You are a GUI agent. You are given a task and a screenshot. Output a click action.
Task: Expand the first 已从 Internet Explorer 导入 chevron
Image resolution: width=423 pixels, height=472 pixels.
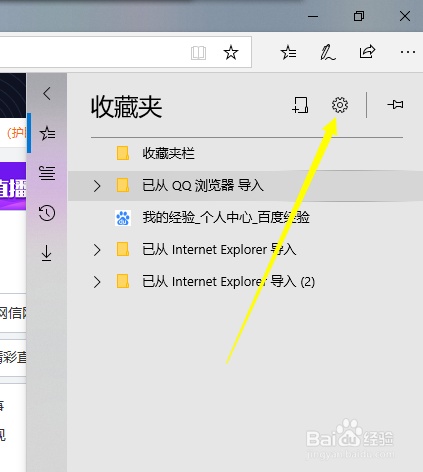point(97,250)
